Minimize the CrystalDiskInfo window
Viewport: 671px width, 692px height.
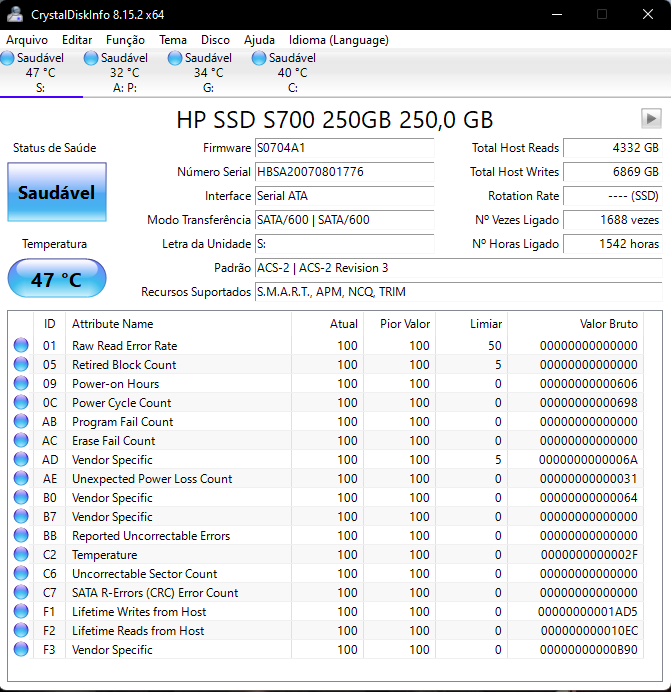pyautogui.click(x=557, y=15)
